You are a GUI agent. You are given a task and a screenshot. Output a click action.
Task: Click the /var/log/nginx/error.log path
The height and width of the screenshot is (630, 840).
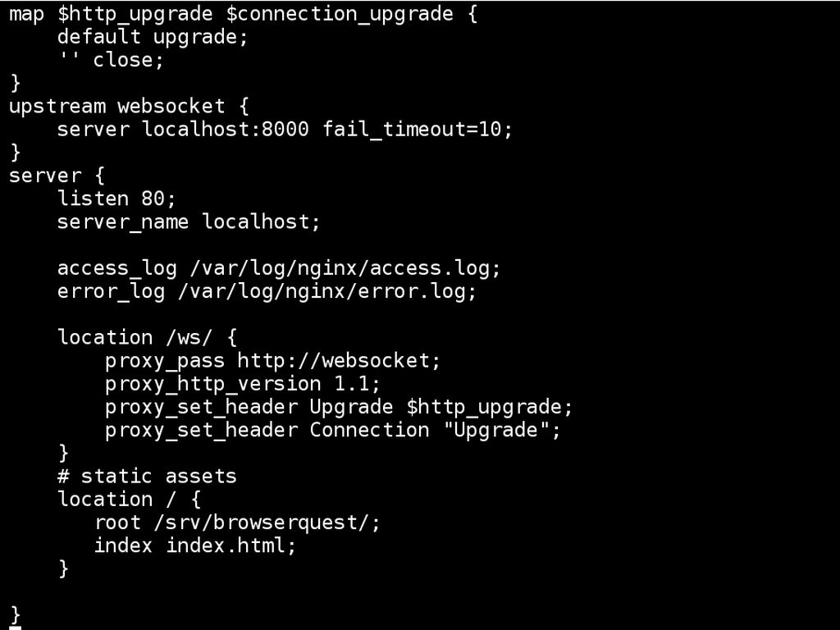pos(326,291)
